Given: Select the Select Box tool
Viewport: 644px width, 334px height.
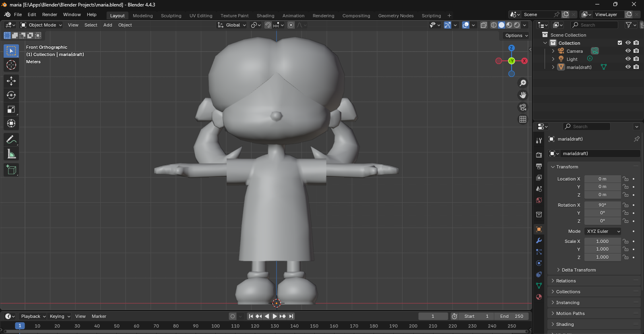Looking at the screenshot, I should pos(11,51).
